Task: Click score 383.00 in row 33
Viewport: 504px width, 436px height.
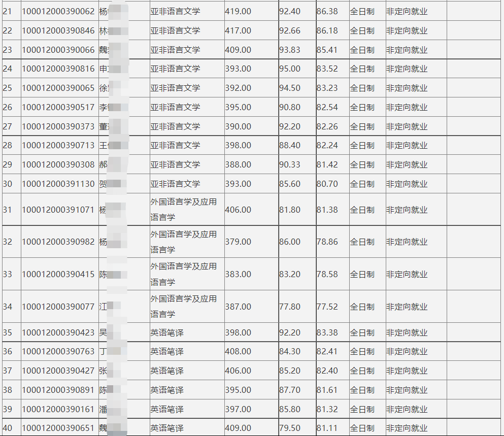Action: (238, 274)
